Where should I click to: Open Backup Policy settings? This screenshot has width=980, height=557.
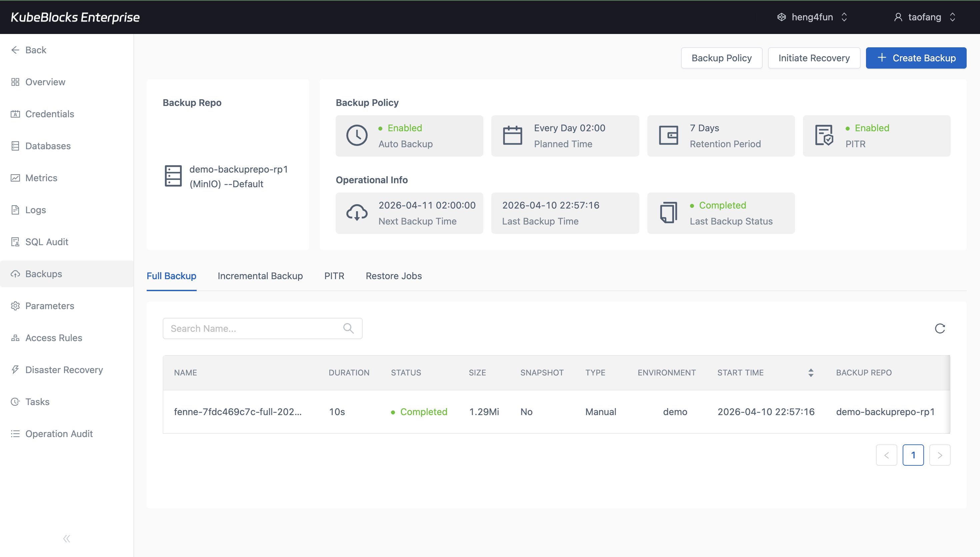721,58
